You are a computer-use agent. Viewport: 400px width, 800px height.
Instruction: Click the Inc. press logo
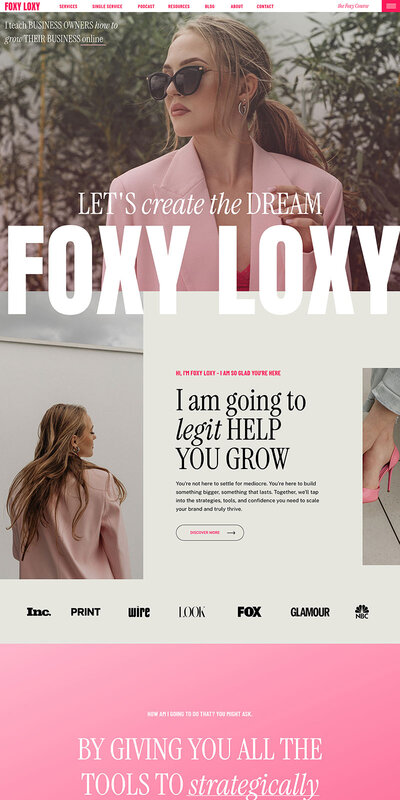pos(39,612)
